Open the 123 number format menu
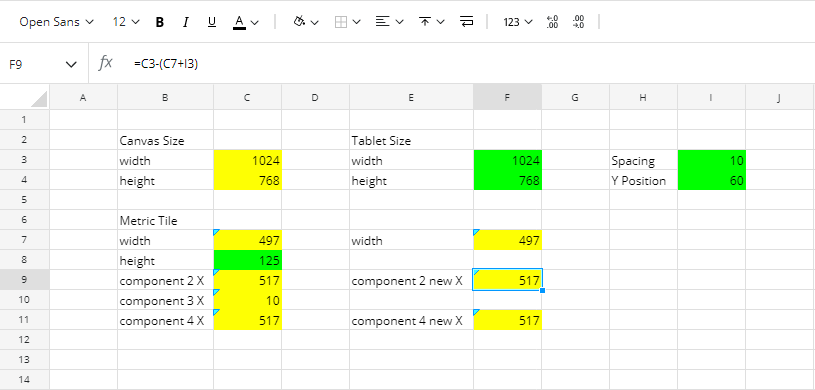 (518, 22)
